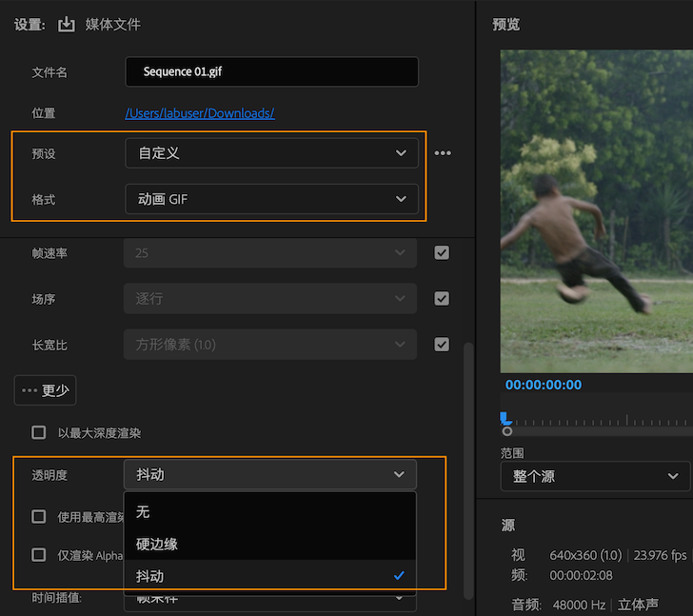Open the disabled 帧速率 dropdown showing 25
Screen dimensions: 693x616
click(270, 253)
